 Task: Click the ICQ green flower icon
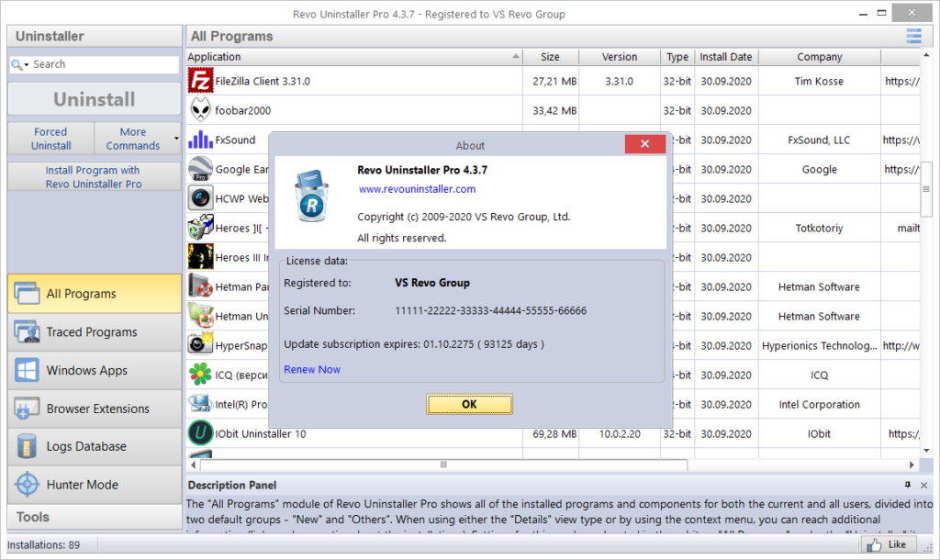(200, 375)
